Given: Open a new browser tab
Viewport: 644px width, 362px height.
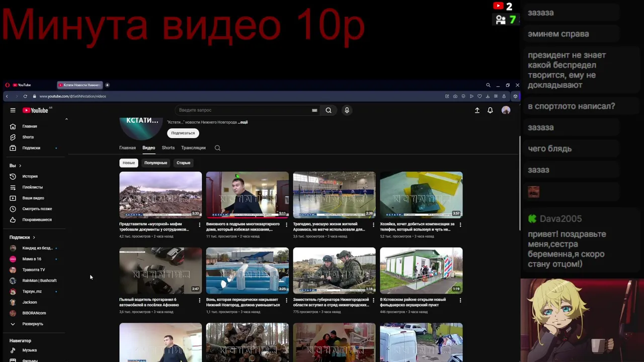Looking at the screenshot, I should 107,85.
